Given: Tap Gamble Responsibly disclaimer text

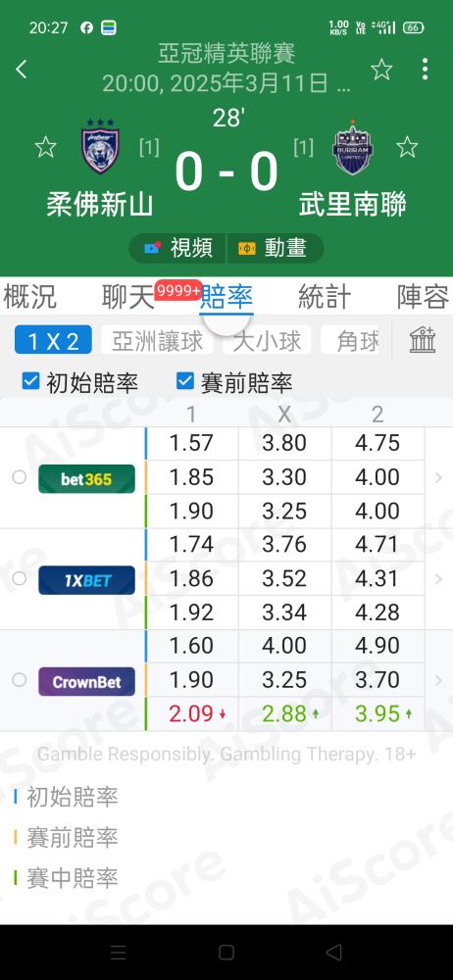Looking at the screenshot, I should pyautogui.click(x=226, y=755).
